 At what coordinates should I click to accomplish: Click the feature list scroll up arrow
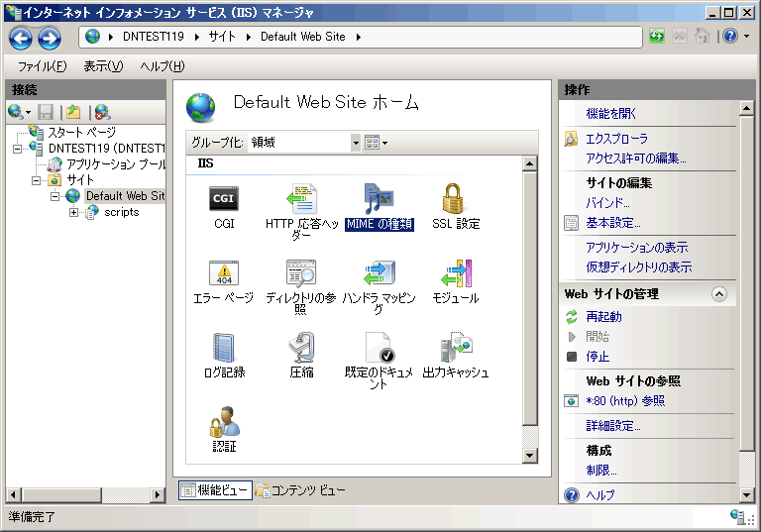[529, 163]
